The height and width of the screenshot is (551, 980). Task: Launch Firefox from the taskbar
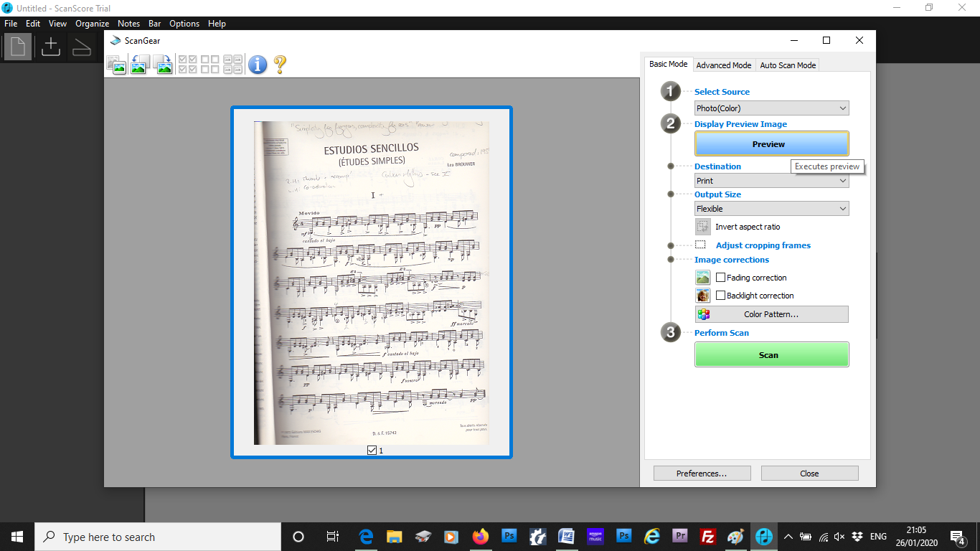(x=480, y=537)
